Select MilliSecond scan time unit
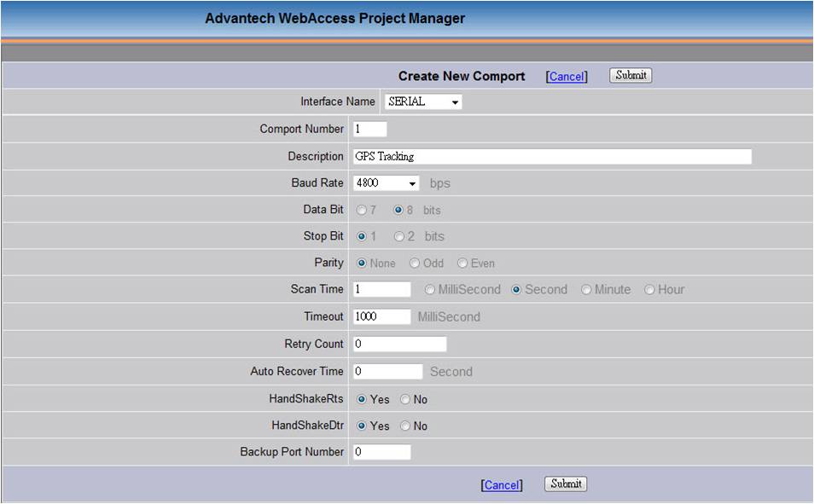 (429, 290)
